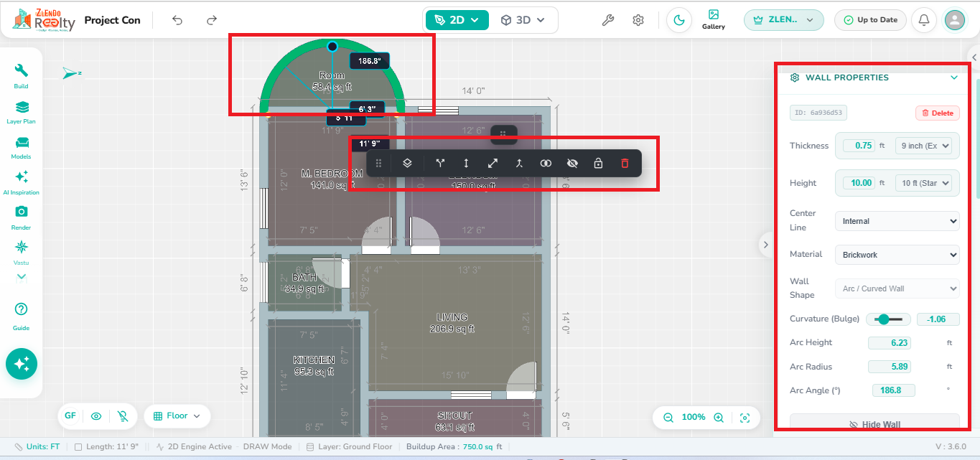The image size is (980, 460).
Task: Toggle wall visibility in the floating toolbar
Action: click(x=572, y=163)
